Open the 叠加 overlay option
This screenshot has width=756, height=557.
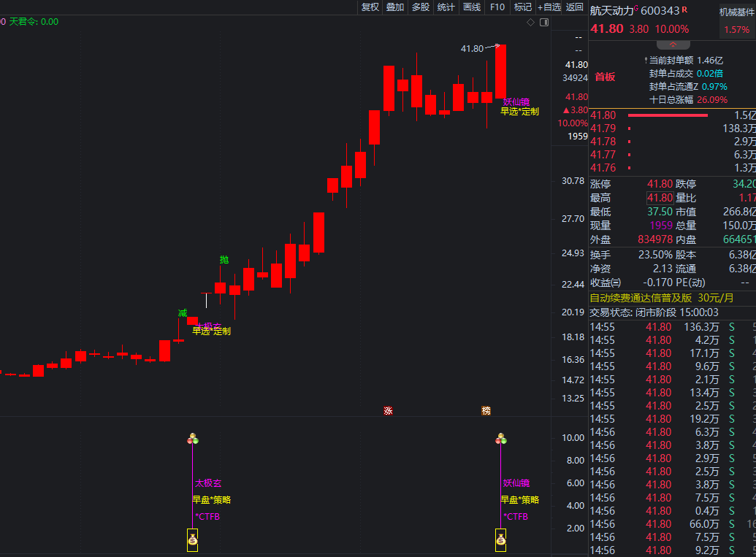(395, 7)
